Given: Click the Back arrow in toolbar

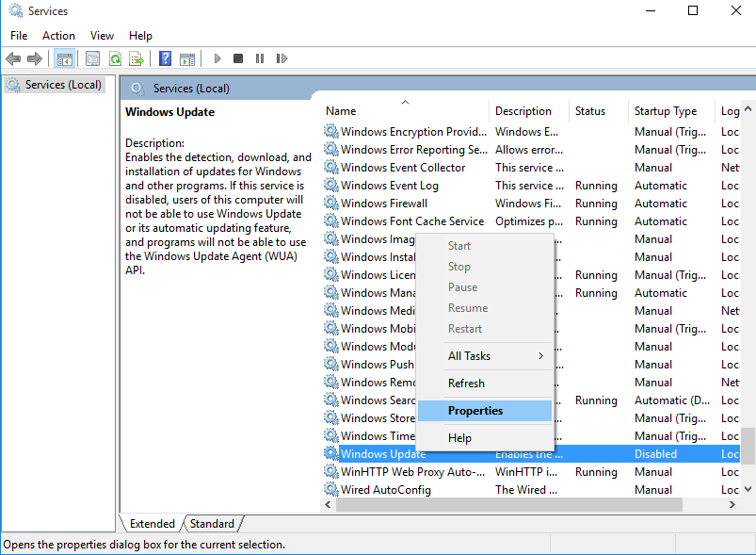Looking at the screenshot, I should (13, 58).
